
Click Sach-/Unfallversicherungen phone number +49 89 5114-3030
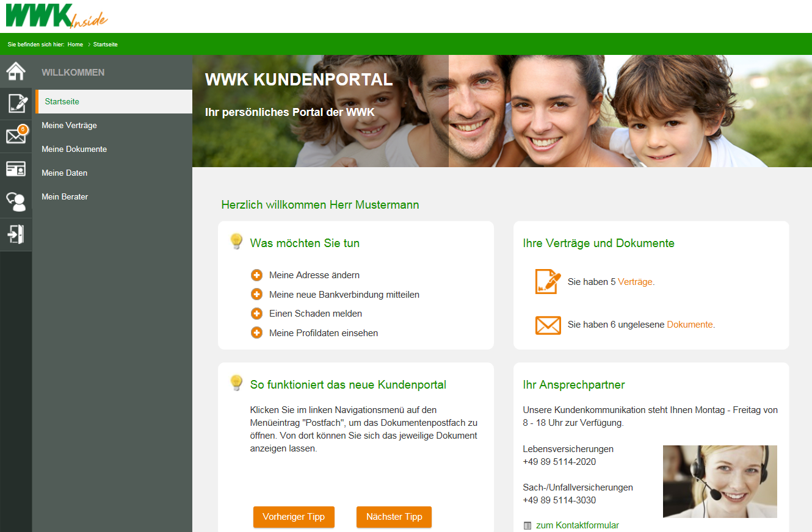(559, 500)
